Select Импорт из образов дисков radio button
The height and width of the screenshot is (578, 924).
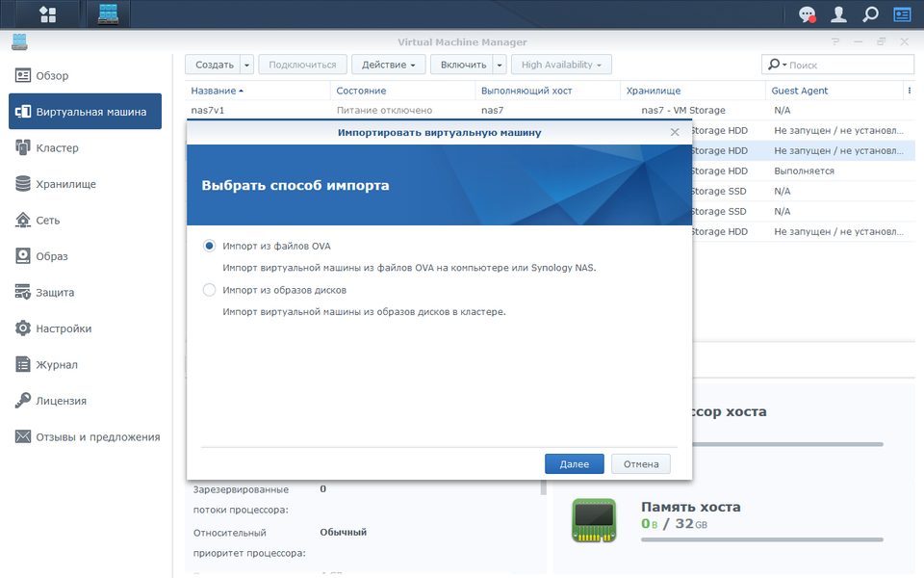click(209, 290)
